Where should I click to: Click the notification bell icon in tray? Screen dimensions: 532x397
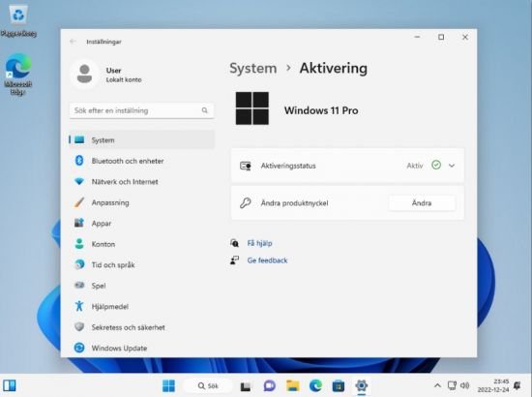pos(517,385)
